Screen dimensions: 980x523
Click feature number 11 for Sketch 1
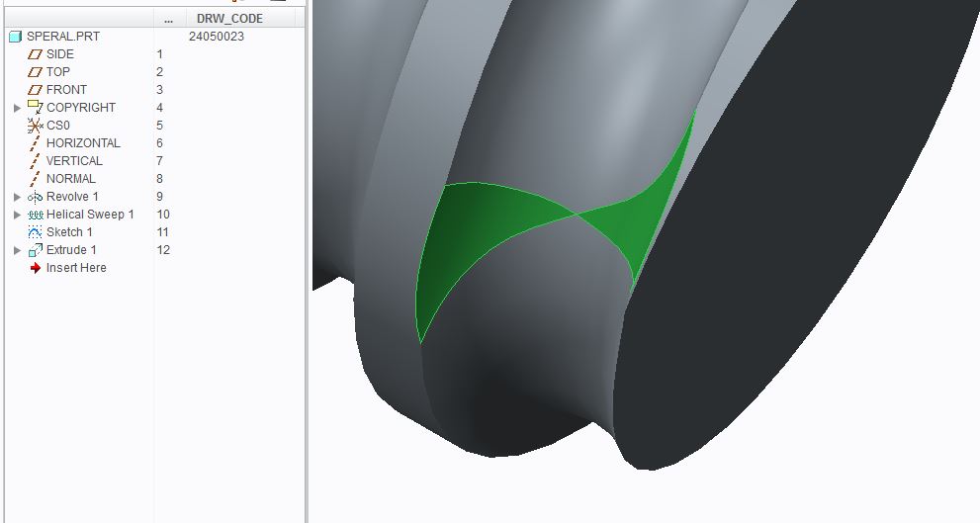[163, 232]
